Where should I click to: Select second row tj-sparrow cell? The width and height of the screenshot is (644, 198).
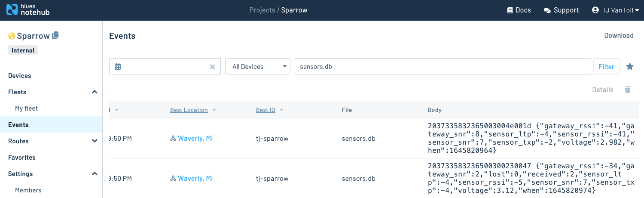(272, 179)
